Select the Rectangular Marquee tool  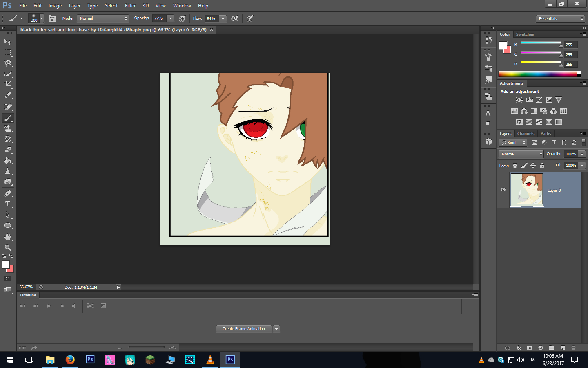8,53
